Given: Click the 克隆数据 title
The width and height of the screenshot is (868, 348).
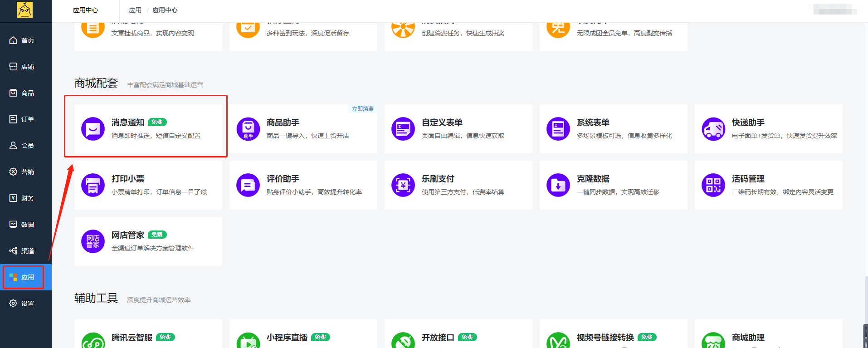Looking at the screenshot, I should click(593, 179).
